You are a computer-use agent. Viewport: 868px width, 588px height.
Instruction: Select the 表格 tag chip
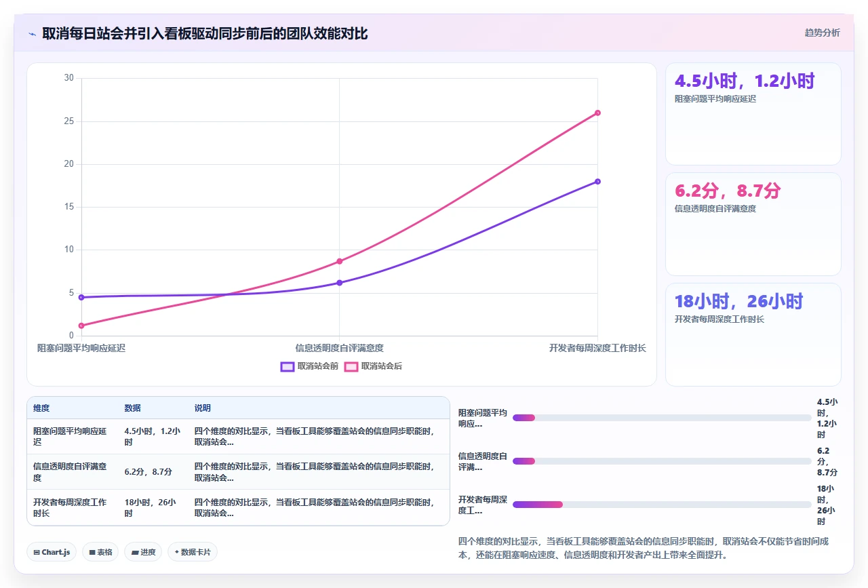tap(100, 552)
